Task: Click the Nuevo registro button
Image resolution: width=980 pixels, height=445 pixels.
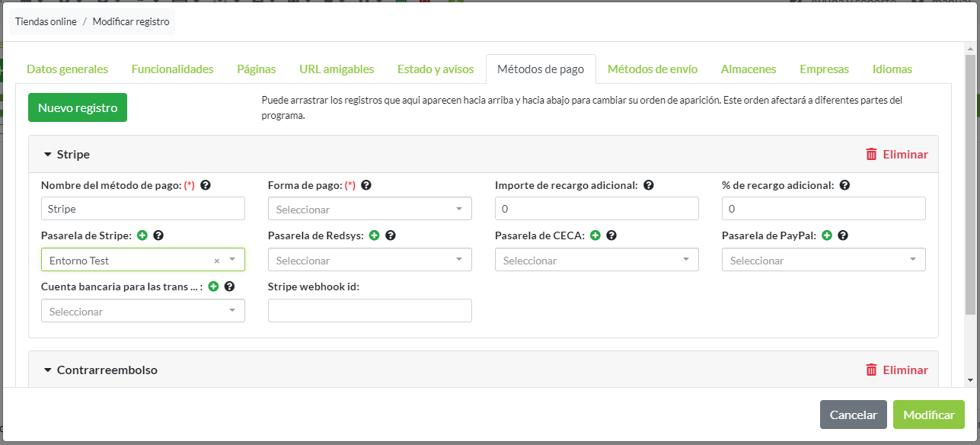Action: tap(78, 107)
